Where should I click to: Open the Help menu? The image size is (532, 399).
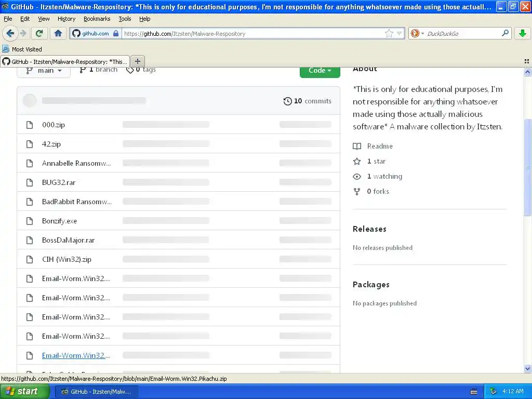(145, 19)
